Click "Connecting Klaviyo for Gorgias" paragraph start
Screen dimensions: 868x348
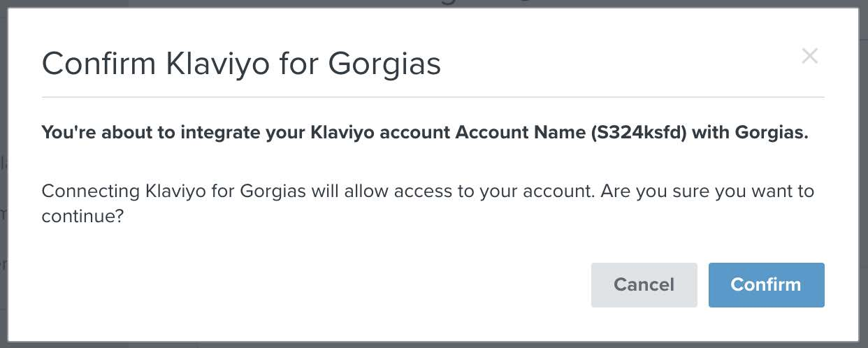[174, 191]
